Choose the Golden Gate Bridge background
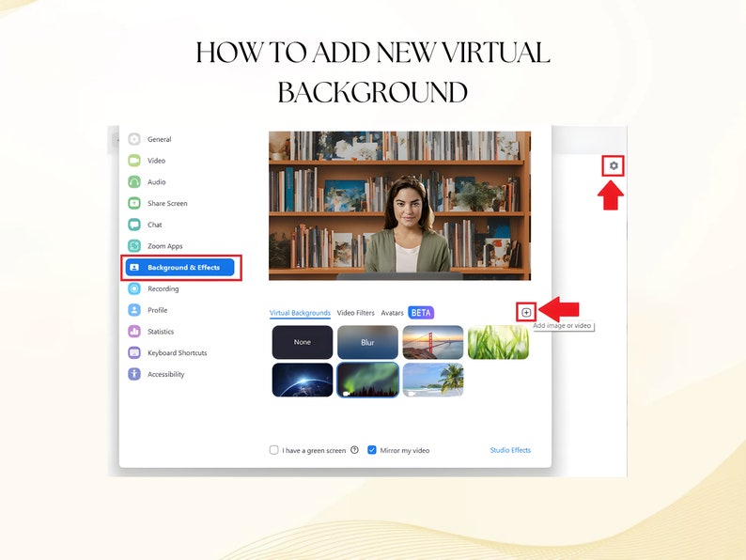The image size is (746, 560). tap(433, 342)
